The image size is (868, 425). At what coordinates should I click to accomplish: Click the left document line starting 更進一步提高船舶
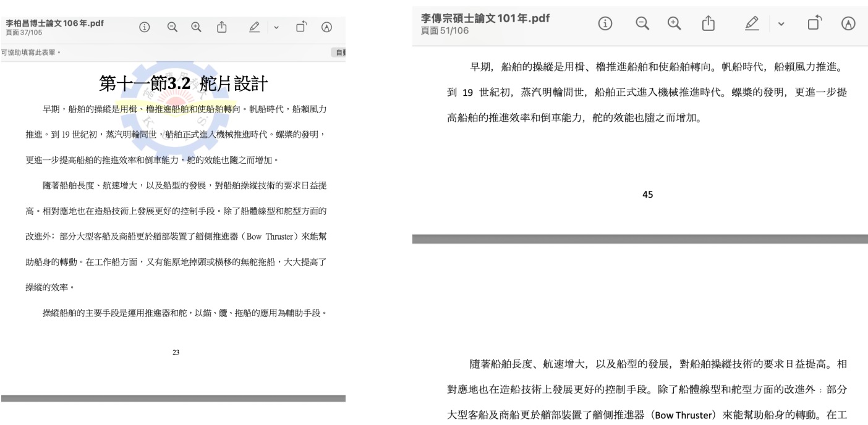pos(153,160)
